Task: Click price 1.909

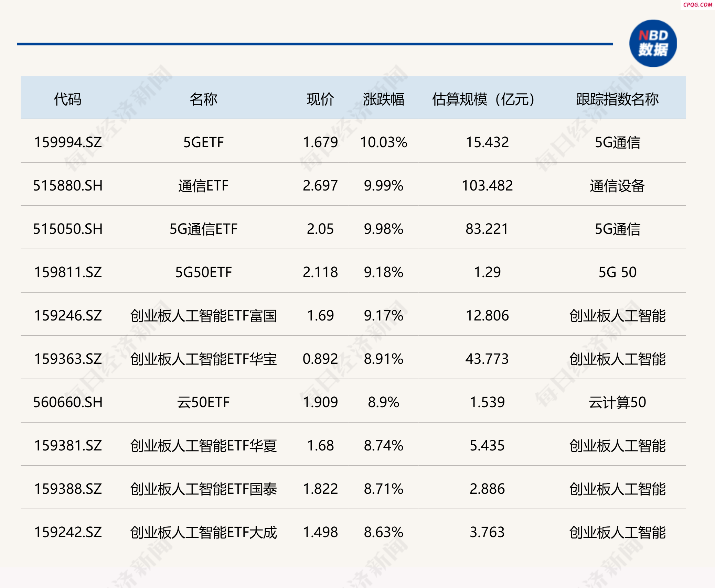Action: coord(320,402)
